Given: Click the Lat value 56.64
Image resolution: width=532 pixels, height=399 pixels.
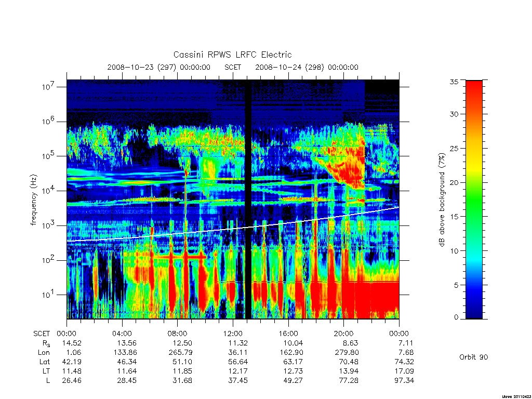Looking at the screenshot, I should pos(238,362).
